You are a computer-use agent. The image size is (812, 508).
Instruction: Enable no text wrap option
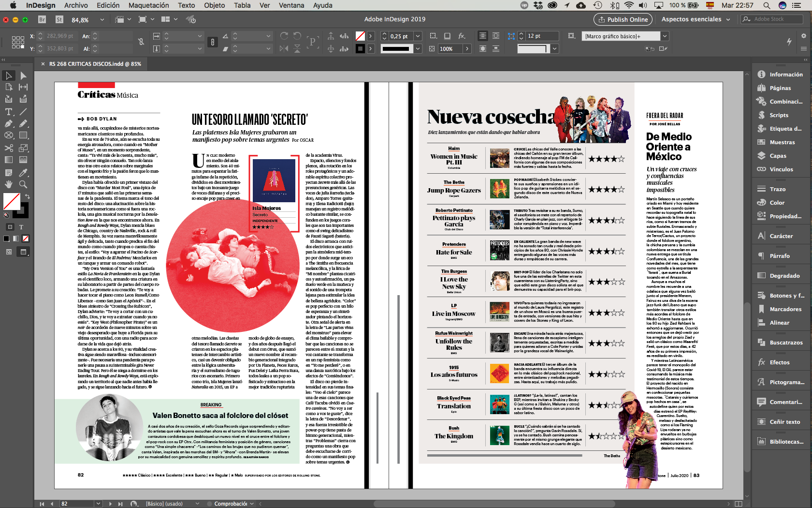click(482, 36)
